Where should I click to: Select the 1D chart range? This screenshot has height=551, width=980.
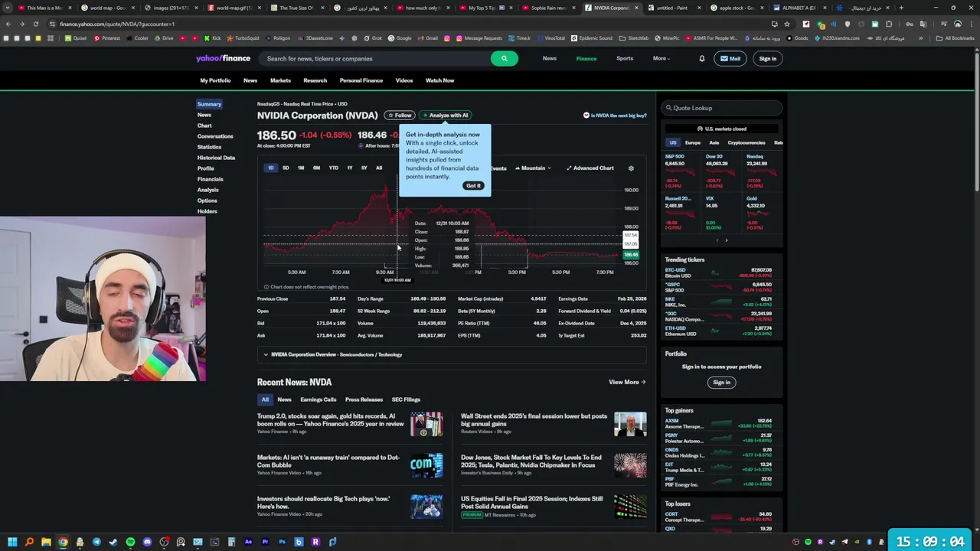pos(270,168)
